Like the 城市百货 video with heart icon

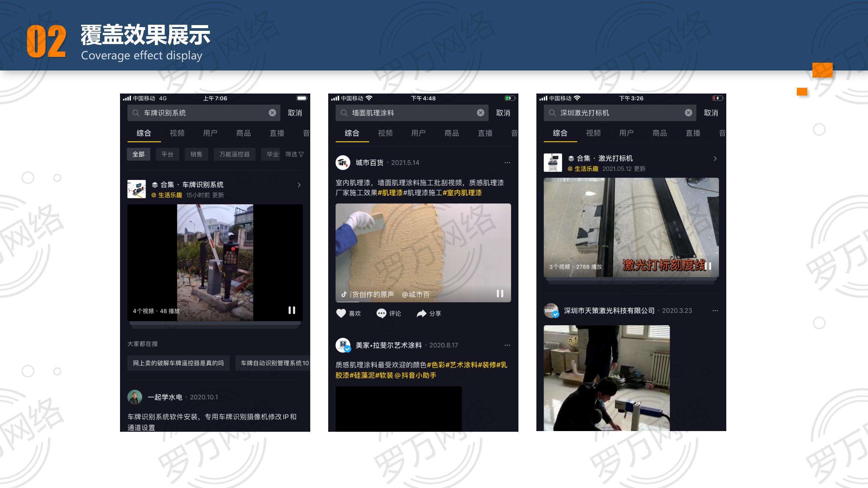pyautogui.click(x=341, y=313)
